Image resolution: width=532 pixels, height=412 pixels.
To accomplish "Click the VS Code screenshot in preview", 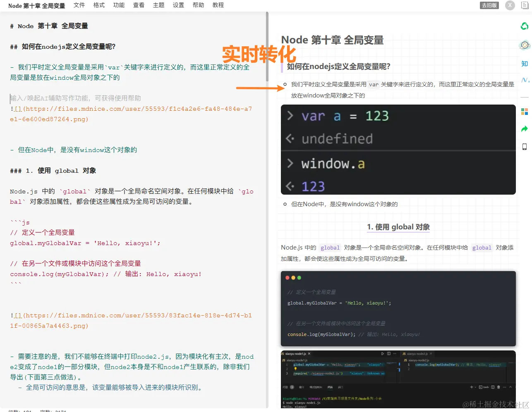I will point(398,379).
